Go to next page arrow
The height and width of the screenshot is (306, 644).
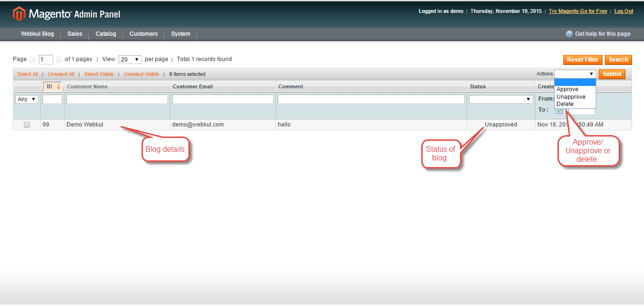[59, 60]
